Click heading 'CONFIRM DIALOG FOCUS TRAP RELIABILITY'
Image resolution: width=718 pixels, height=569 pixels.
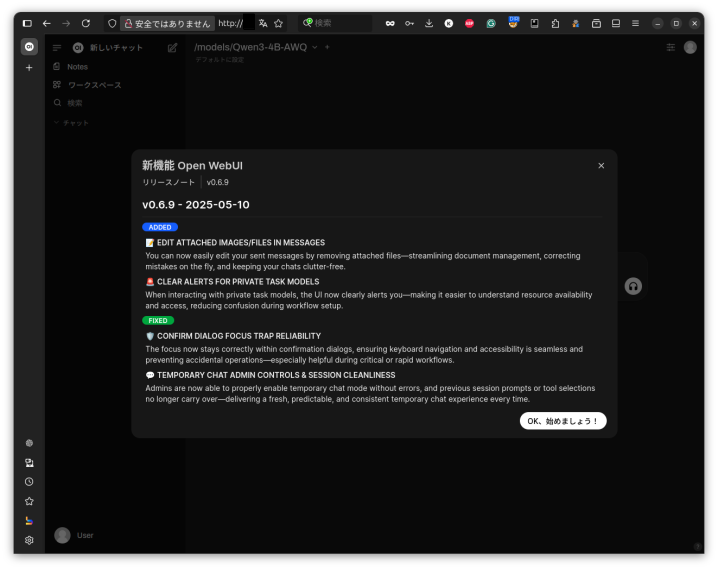239,336
